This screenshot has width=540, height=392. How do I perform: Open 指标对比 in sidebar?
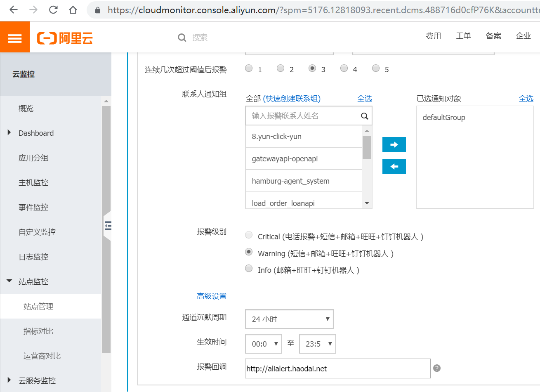[x=38, y=331]
